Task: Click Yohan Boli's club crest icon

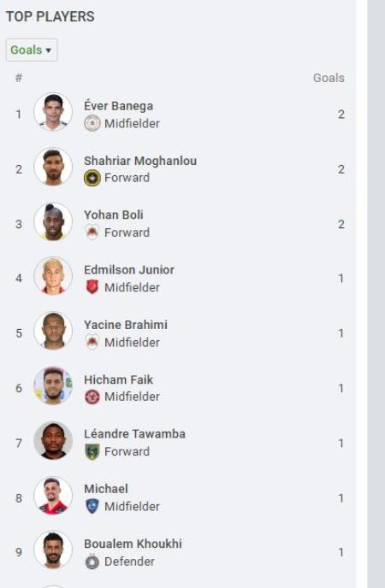Action: [x=92, y=232]
